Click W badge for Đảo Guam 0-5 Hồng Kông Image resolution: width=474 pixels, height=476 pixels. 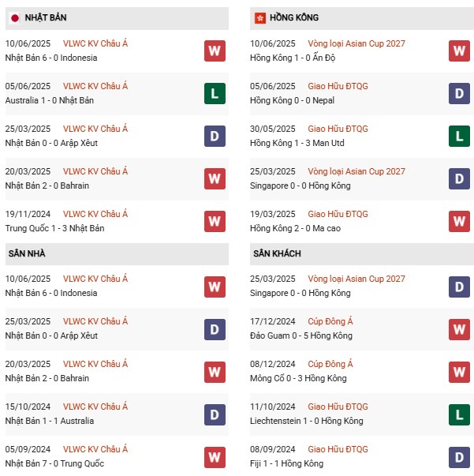point(460,329)
